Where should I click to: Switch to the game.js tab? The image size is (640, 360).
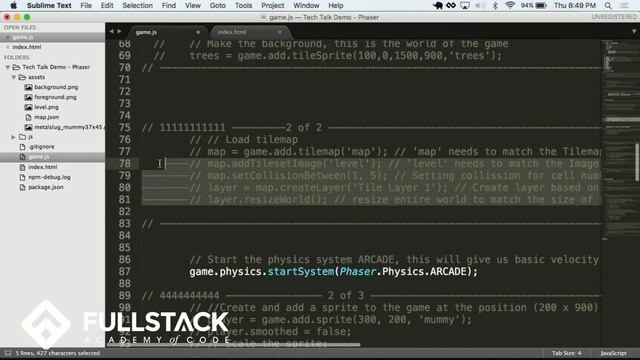(167, 32)
